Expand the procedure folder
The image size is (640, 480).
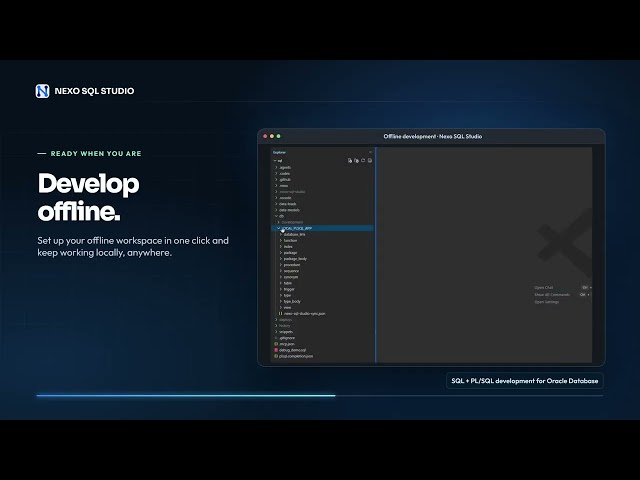click(x=290, y=265)
